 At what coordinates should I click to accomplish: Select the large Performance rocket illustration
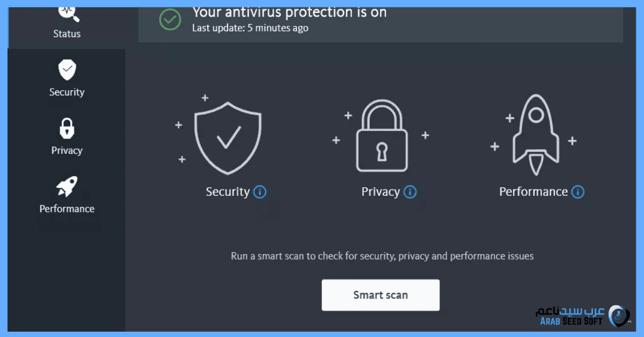pos(536,136)
